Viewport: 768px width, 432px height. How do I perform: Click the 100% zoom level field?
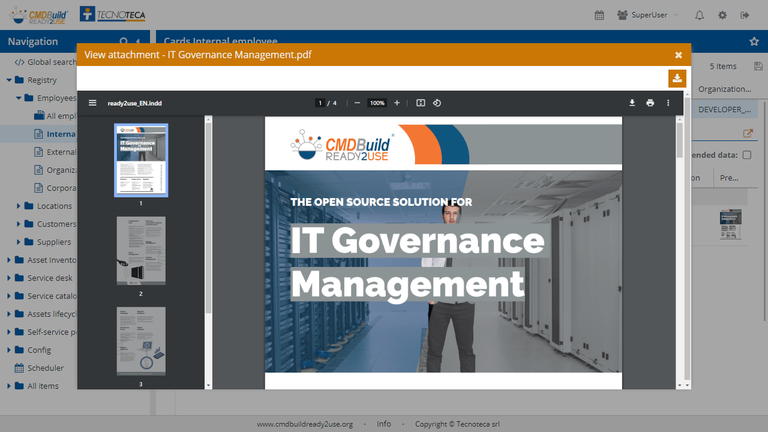[x=377, y=103]
